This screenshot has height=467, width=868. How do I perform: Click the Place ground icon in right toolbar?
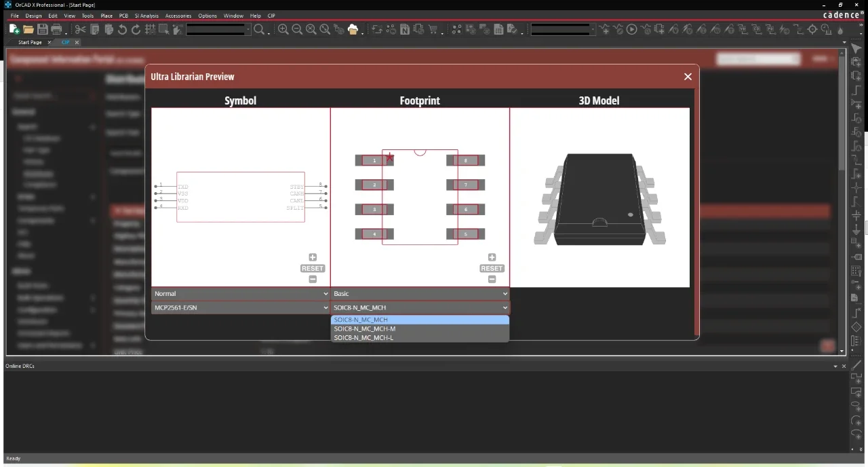click(x=856, y=229)
